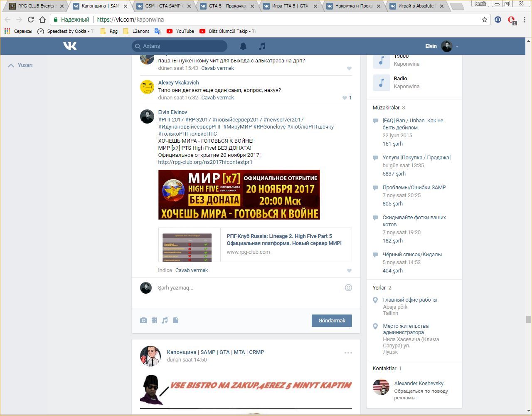
Task: Switch to the Играй в Absolute tab
Action: (x=416, y=6)
